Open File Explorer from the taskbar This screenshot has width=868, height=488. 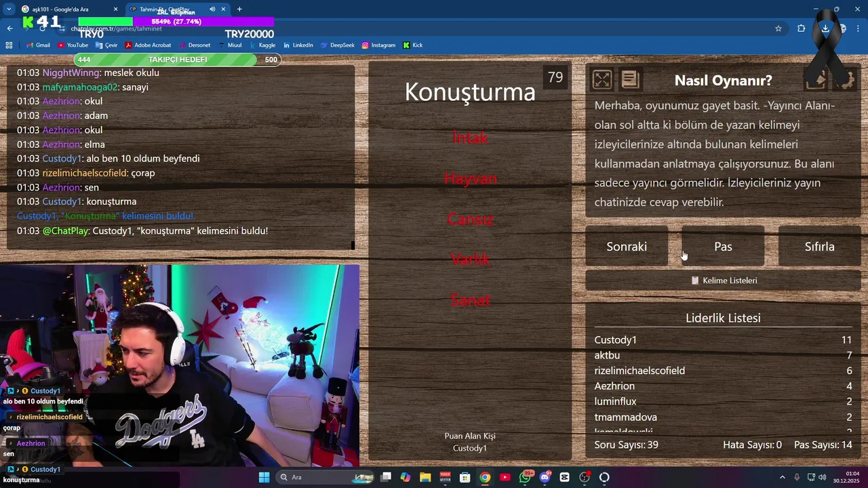coord(425,477)
